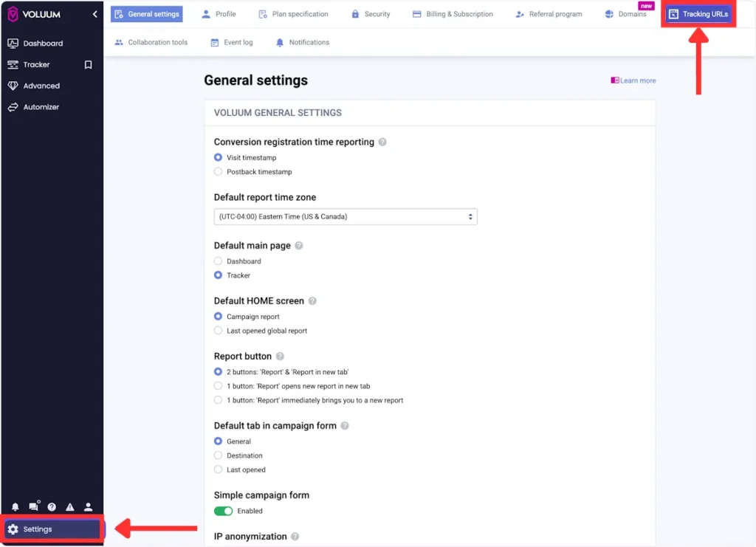The width and height of the screenshot is (756, 547).
Task: Go to the Security tab
Action: click(x=371, y=14)
